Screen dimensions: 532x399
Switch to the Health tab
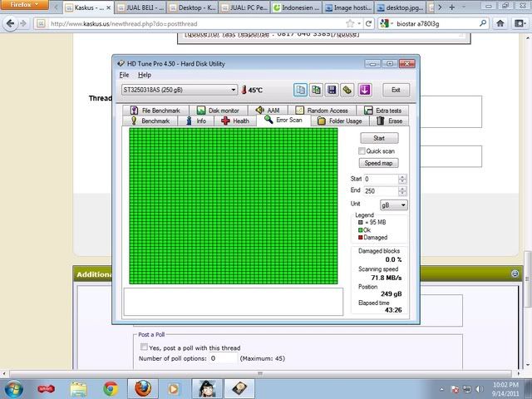235,121
